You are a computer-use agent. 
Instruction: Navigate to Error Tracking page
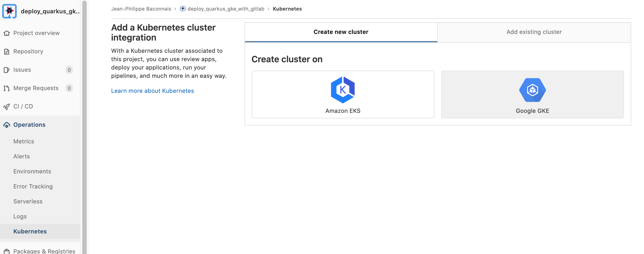pos(33,186)
